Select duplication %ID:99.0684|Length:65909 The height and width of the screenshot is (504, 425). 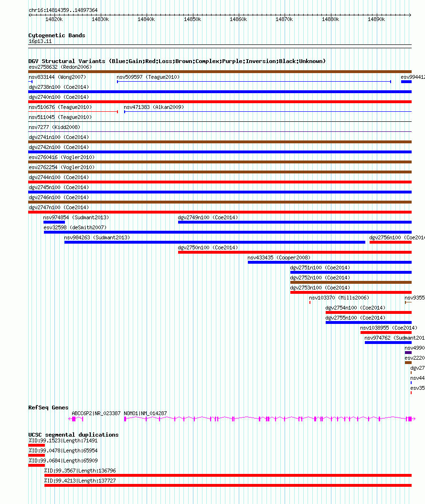(x=63, y=461)
